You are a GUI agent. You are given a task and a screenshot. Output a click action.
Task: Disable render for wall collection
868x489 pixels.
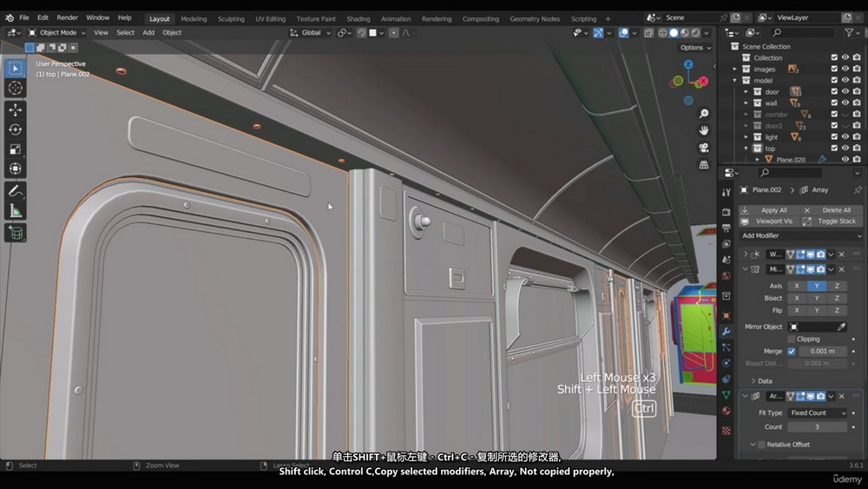point(857,103)
